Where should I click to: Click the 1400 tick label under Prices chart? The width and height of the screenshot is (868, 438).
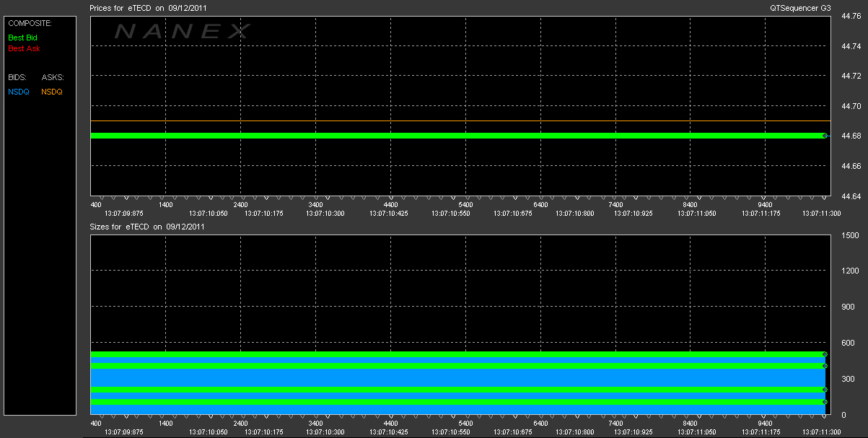coord(166,204)
